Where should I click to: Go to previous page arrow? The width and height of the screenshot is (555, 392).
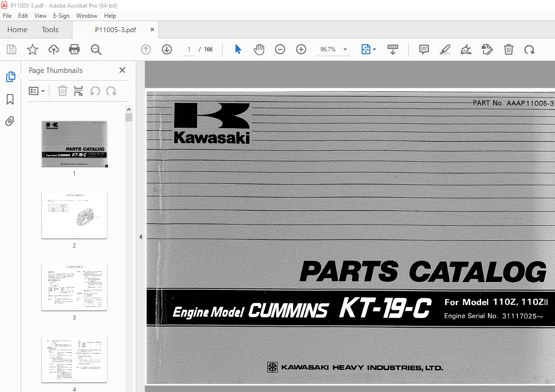[x=146, y=49]
